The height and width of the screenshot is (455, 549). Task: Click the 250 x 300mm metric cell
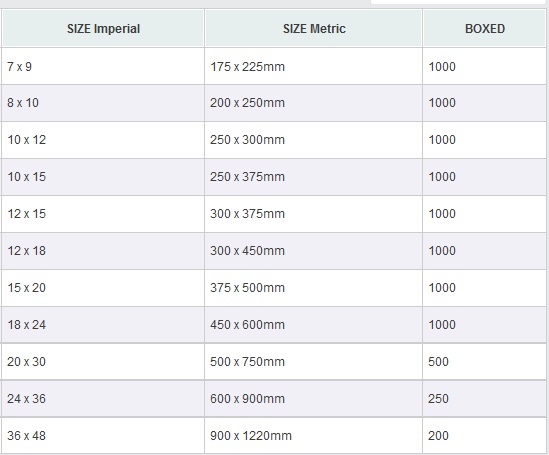313,140
